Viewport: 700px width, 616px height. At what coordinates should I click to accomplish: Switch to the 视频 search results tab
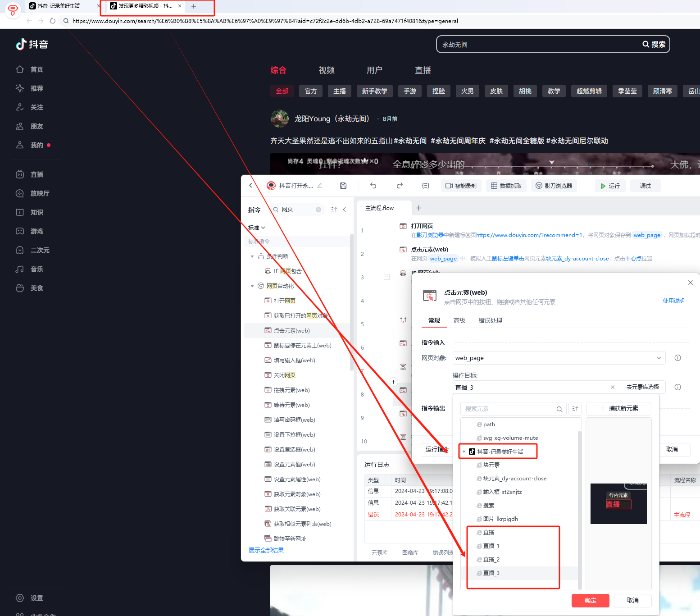[x=327, y=70]
